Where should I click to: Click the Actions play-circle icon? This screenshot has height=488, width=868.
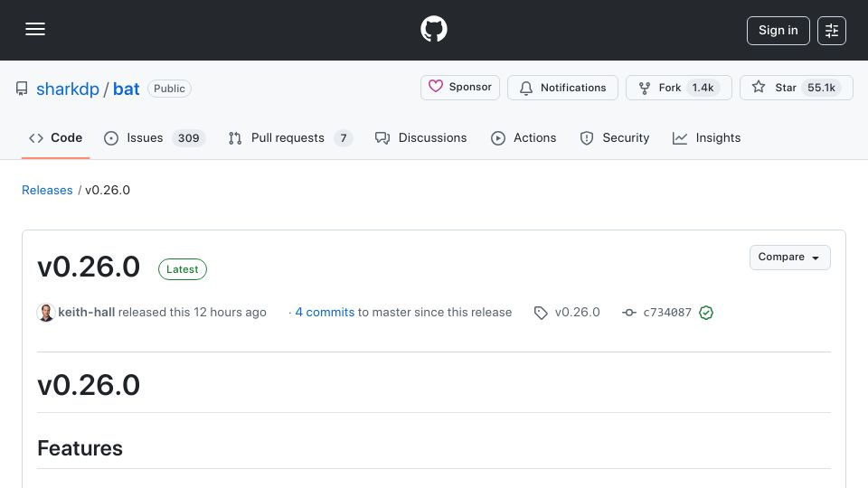coord(497,138)
